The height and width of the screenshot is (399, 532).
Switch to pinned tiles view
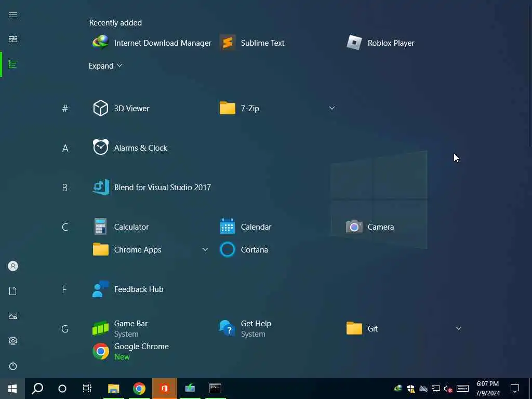point(13,39)
